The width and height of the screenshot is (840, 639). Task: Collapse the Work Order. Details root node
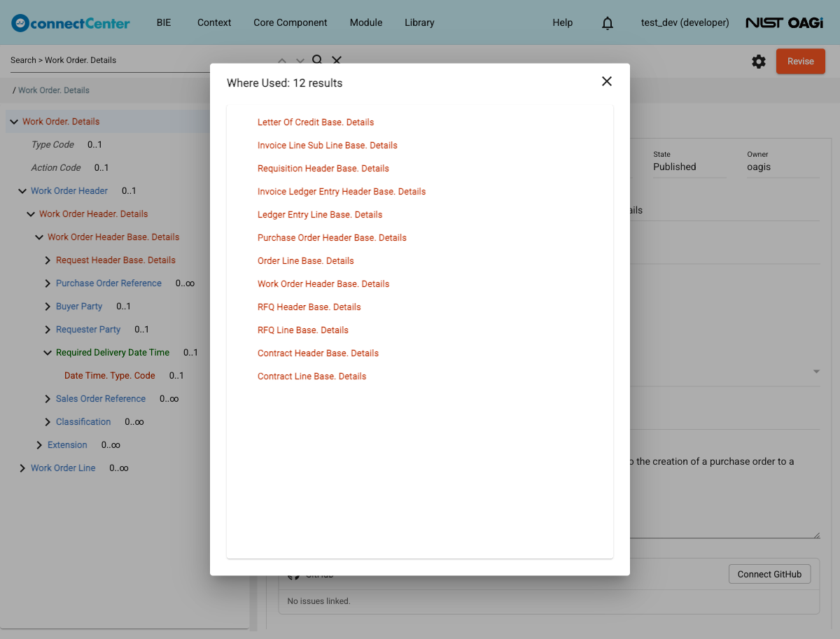pos(14,122)
